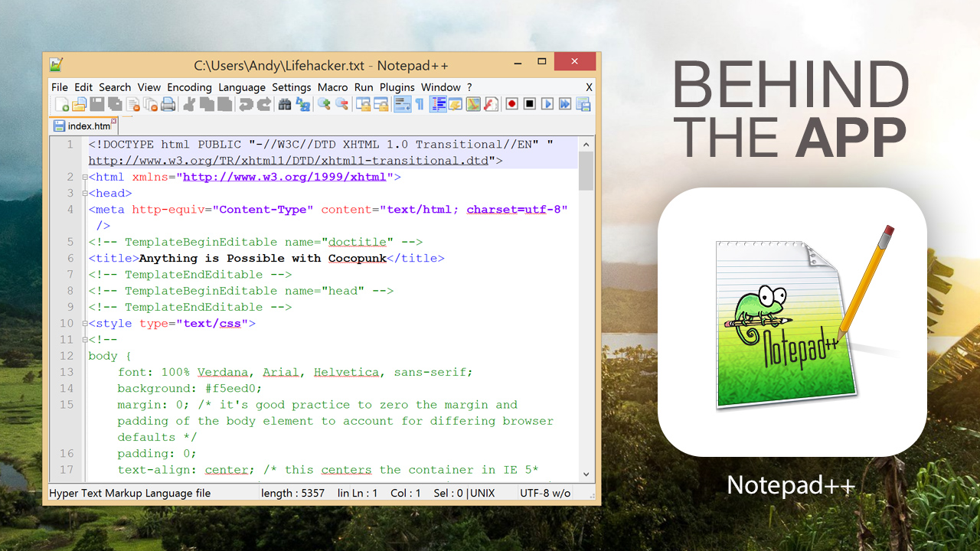Click the 'UTF-8 w/o' encoding status entry
980x551 pixels.
point(545,494)
